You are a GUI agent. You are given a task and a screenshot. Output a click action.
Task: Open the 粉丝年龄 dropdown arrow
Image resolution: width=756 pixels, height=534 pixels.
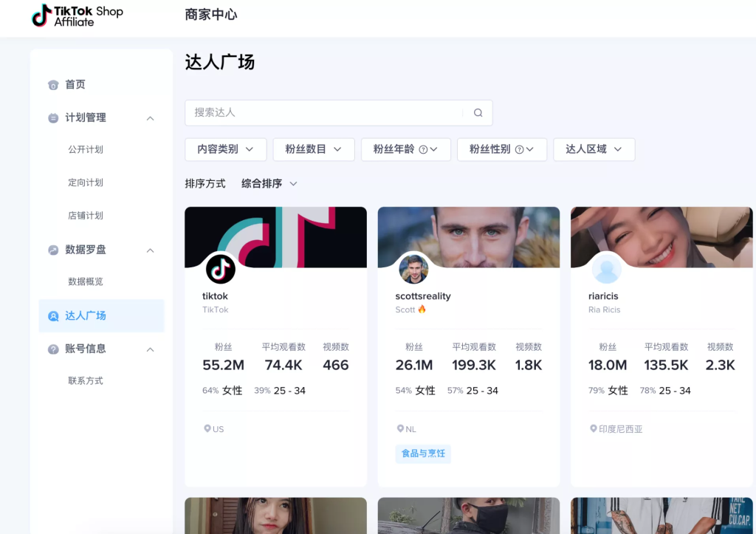tap(434, 149)
